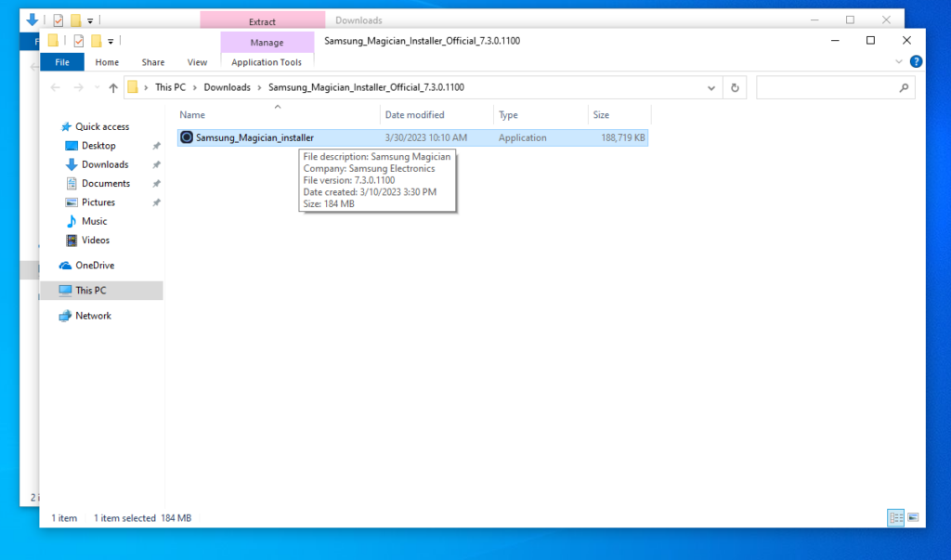Click the blue down-arrow icon in Downloads window title bar

[x=33, y=20]
